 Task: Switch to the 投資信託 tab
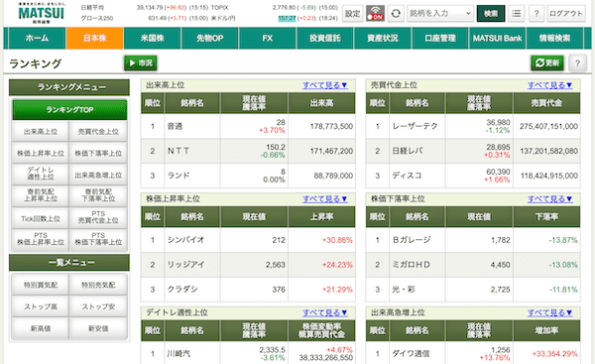click(x=325, y=38)
